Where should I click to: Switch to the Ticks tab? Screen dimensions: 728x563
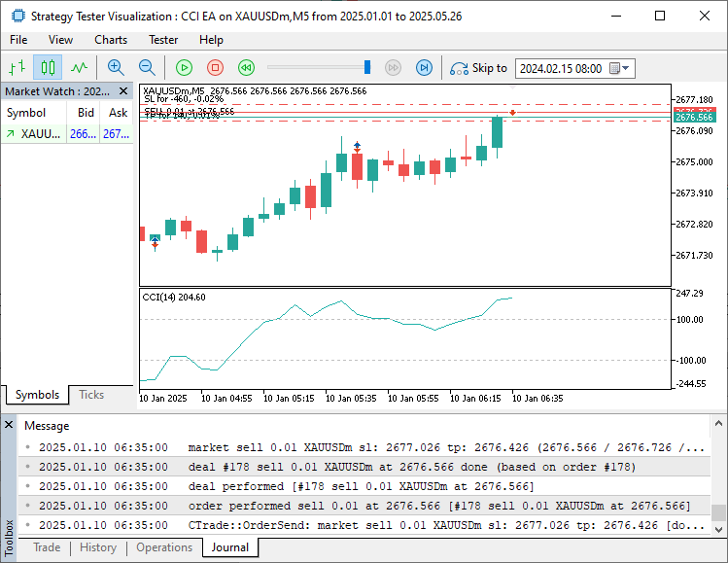(91, 395)
